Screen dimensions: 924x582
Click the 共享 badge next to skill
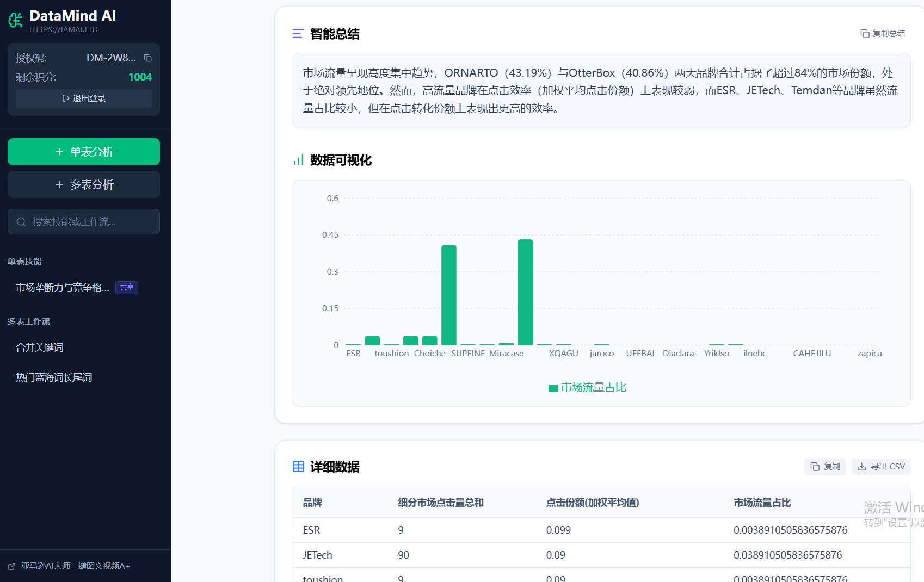[127, 288]
